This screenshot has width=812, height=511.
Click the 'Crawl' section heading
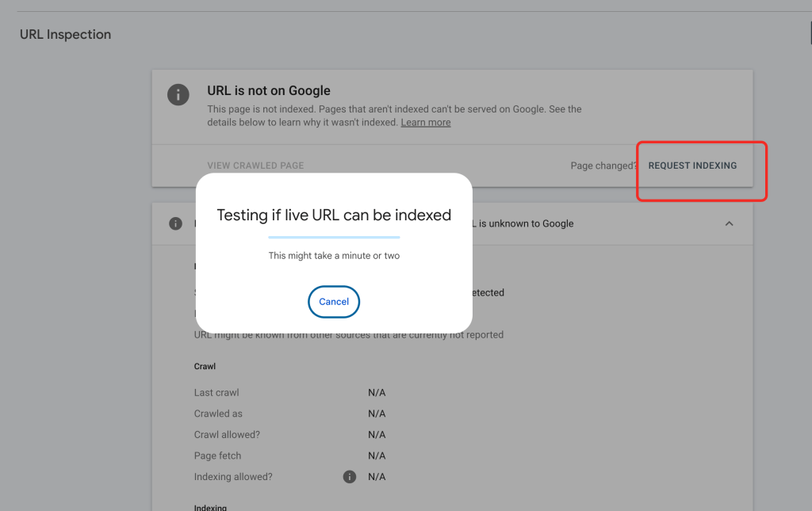tap(205, 367)
